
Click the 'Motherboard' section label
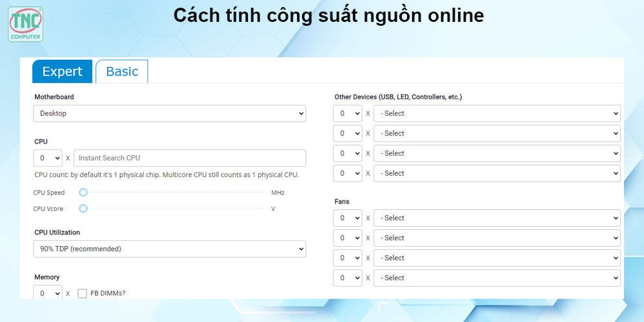54,97
